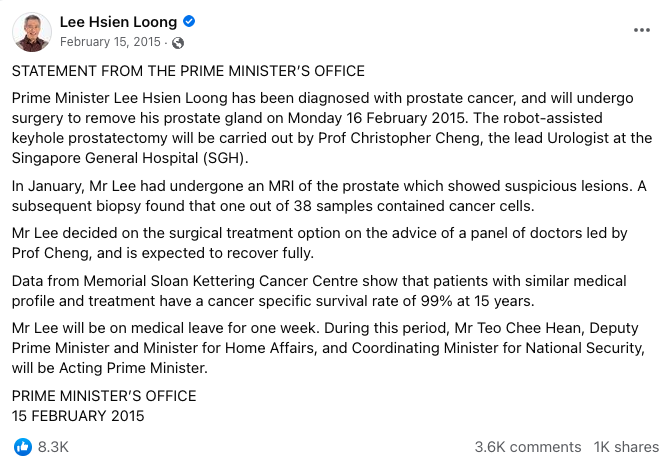Click the paragraph about the January MRI

point(330,196)
